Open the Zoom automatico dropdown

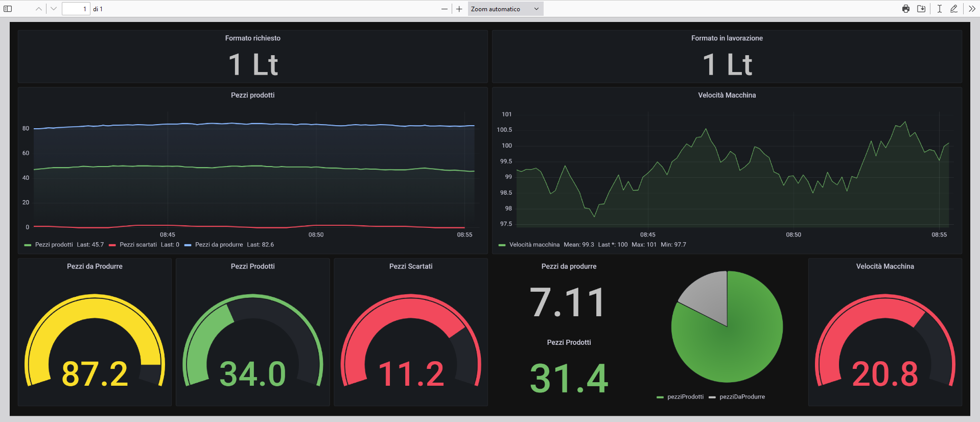(505, 9)
